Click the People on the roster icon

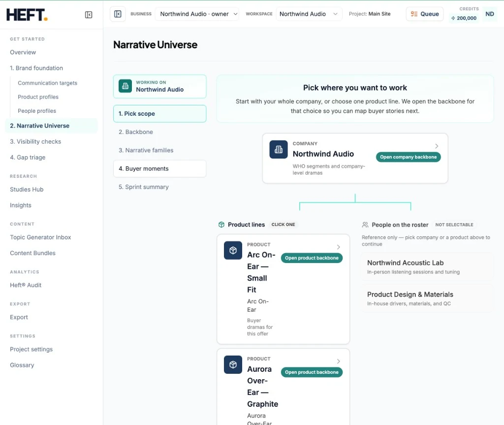(x=365, y=225)
